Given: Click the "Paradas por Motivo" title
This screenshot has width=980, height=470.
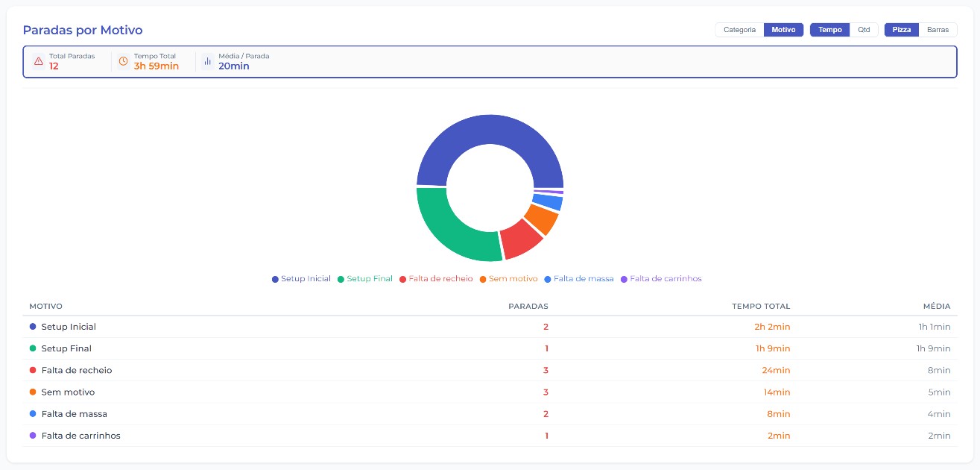Looking at the screenshot, I should 83,30.
